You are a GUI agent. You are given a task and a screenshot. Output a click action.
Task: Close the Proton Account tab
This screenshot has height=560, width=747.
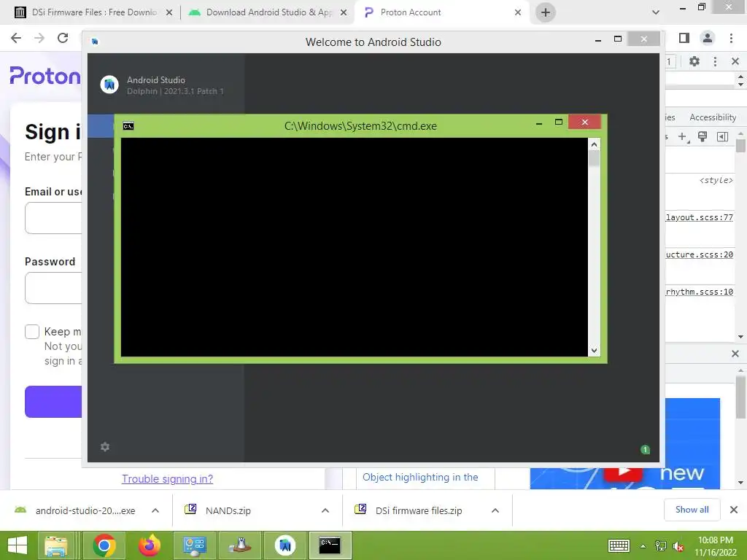(x=518, y=12)
